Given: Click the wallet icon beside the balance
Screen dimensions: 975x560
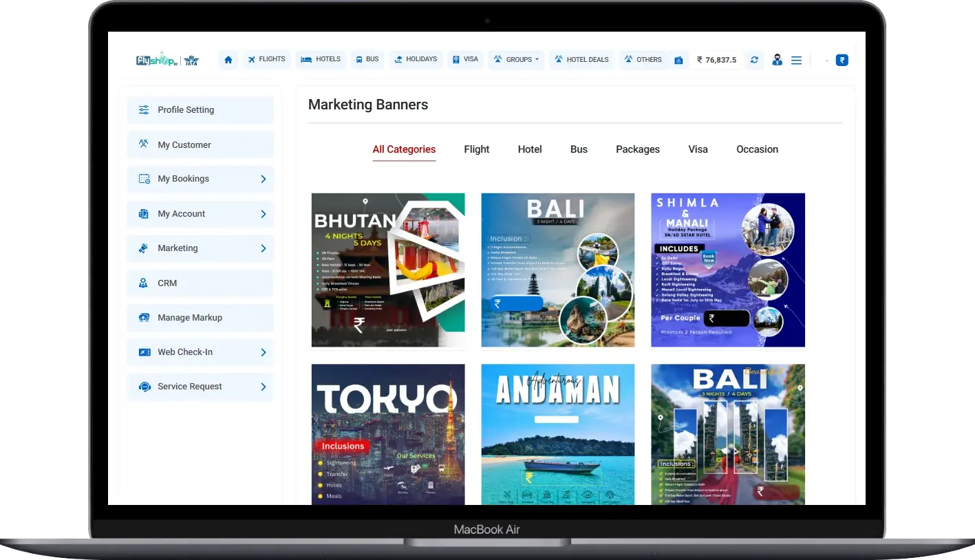Looking at the screenshot, I should 678,61.
